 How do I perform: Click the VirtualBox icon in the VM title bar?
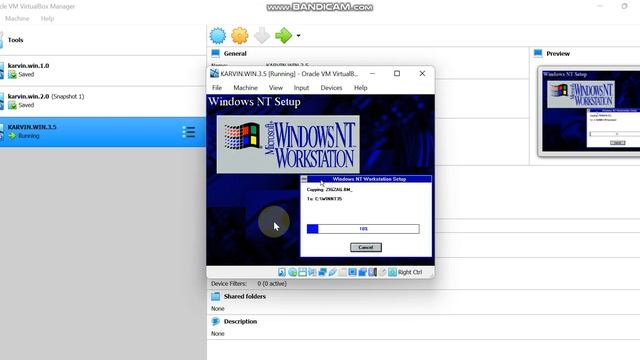pyautogui.click(x=214, y=73)
